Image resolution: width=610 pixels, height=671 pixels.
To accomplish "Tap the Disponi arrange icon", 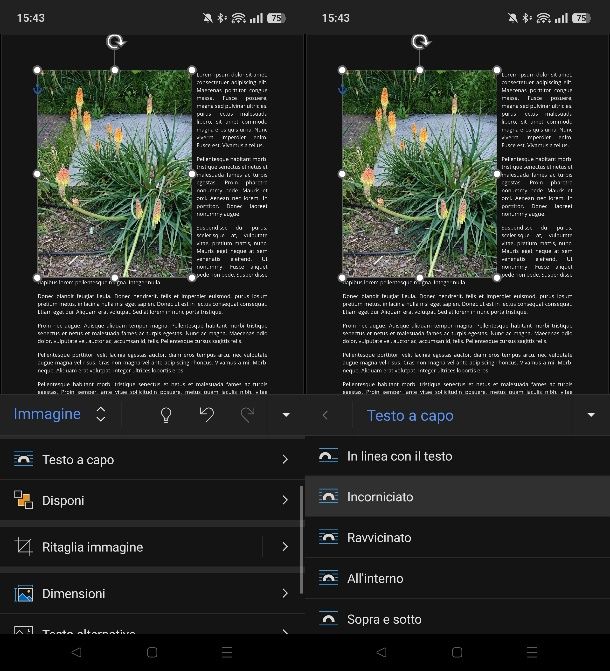I will coord(23,500).
